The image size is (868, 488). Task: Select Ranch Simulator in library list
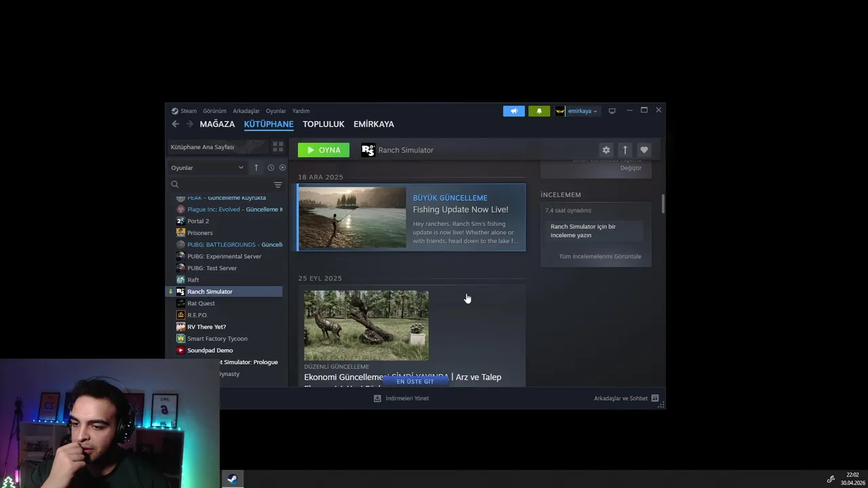point(224,291)
